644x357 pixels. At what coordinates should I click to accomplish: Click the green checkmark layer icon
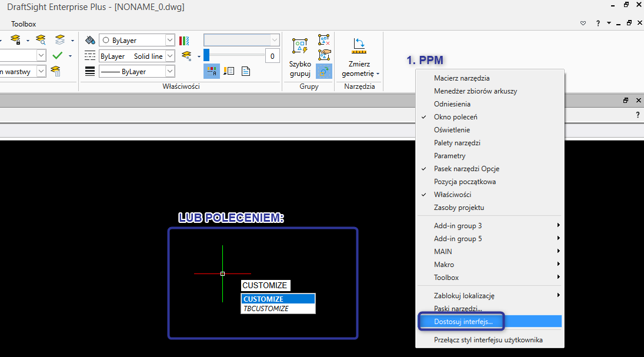tap(57, 55)
